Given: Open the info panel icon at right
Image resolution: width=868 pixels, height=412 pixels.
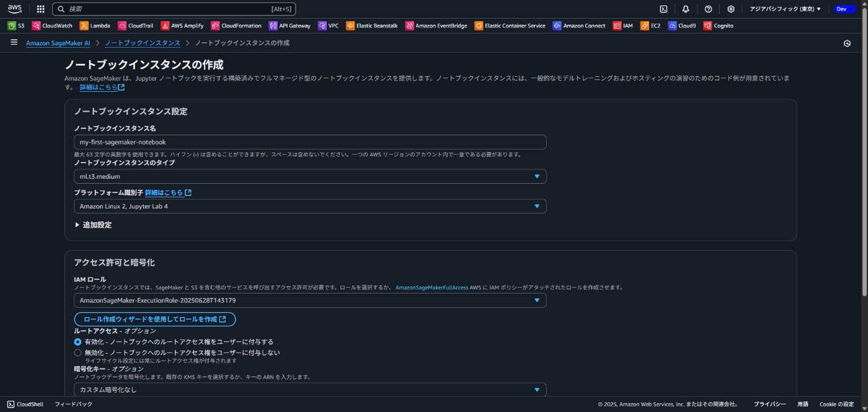Looking at the screenshot, I should pyautogui.click(x=847, y=43).
